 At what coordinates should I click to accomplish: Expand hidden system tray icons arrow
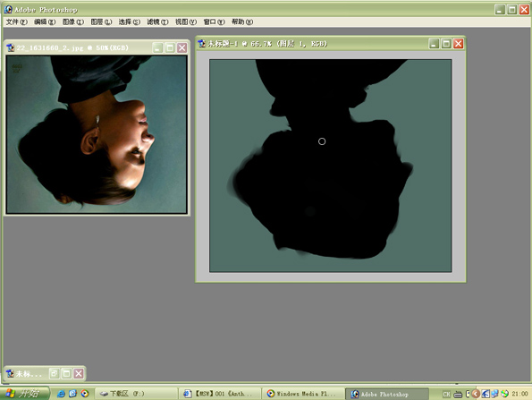[x=476, y=394]
